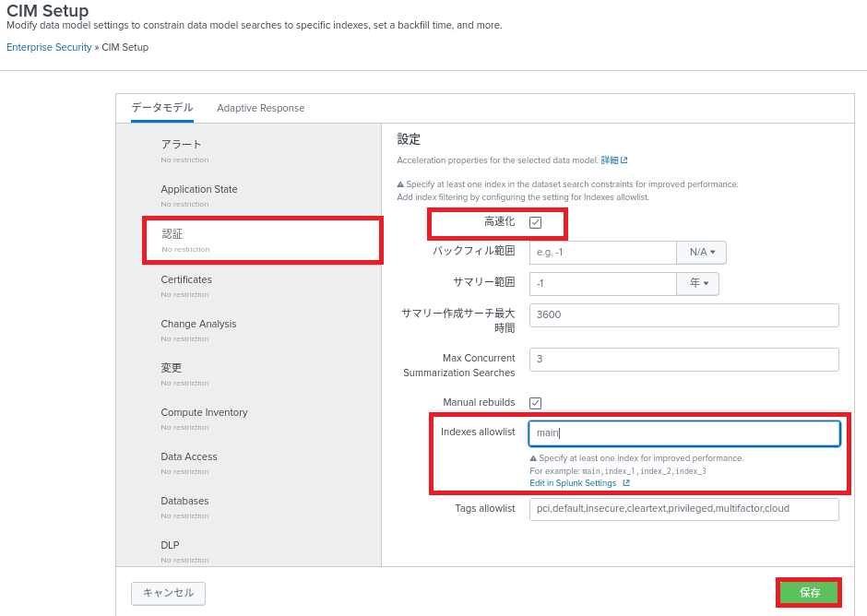Switch to the Adaptive Response tab
The height and width of the screenshot is (616, 867).
coord(260,108)
